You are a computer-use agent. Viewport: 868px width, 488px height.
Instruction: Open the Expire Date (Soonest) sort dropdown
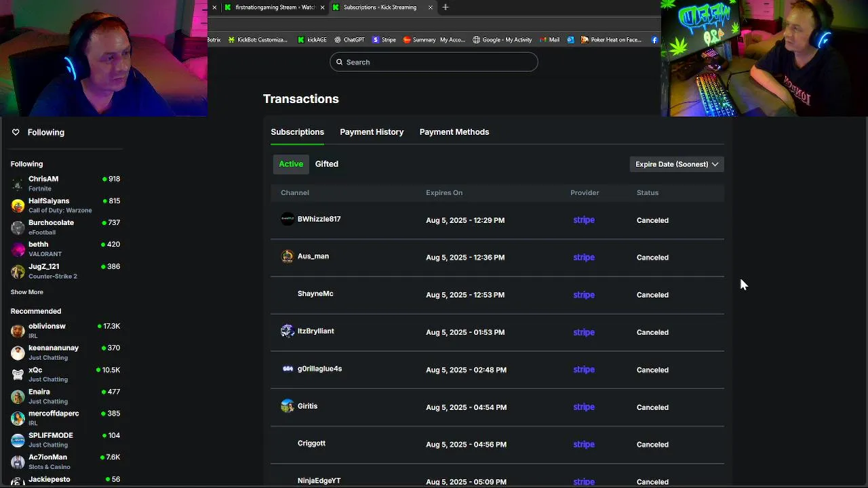tap(677, 164)
